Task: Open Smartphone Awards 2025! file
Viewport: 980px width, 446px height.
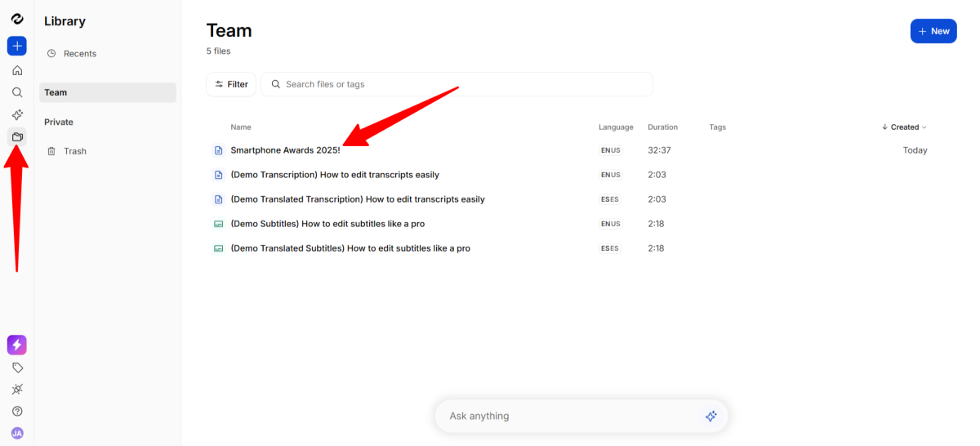Action: coord(286,150)
